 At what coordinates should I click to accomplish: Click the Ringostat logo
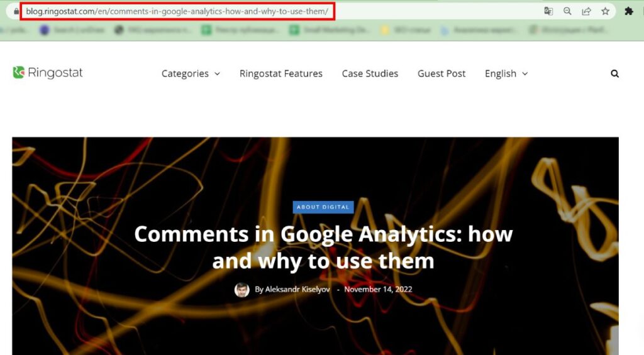(48, 73)
